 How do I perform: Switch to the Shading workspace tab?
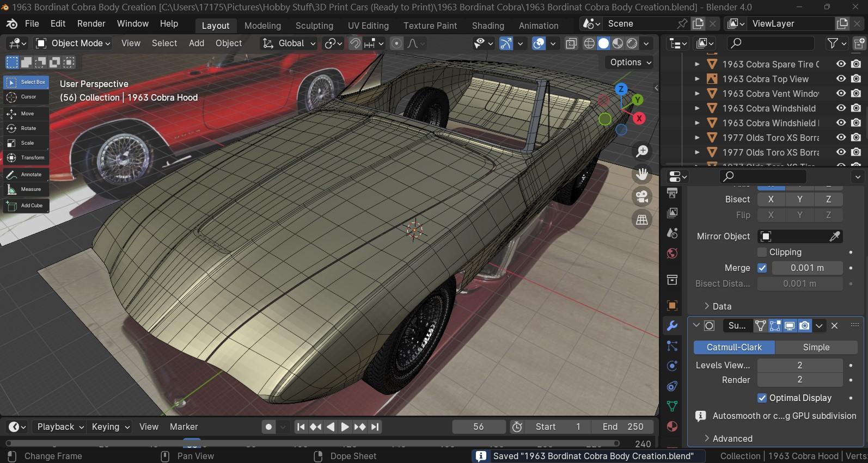488,26
